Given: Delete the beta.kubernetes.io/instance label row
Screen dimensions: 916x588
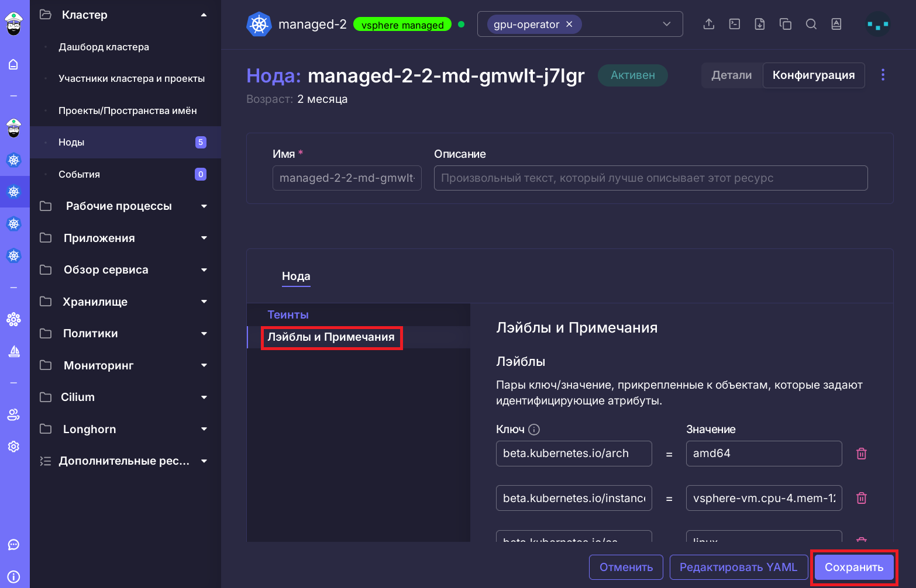Looking at the screenshot, I should coord(862,498).
